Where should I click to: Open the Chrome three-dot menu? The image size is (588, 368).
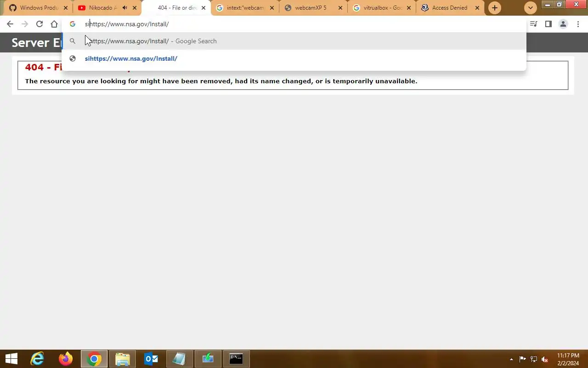578,24
